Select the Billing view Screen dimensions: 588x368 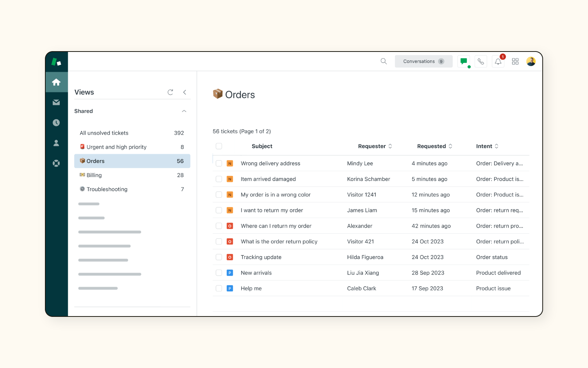pos(94,175)
